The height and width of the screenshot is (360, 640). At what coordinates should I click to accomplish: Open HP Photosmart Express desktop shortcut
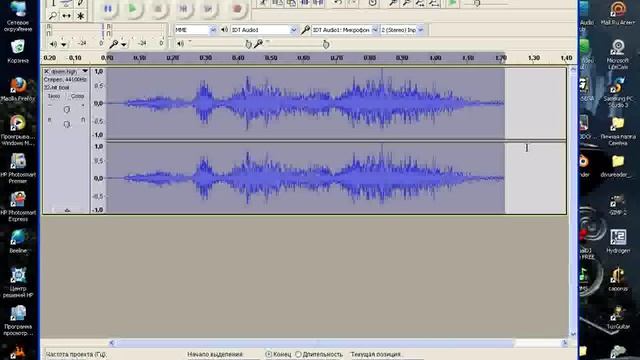[18, 207]
